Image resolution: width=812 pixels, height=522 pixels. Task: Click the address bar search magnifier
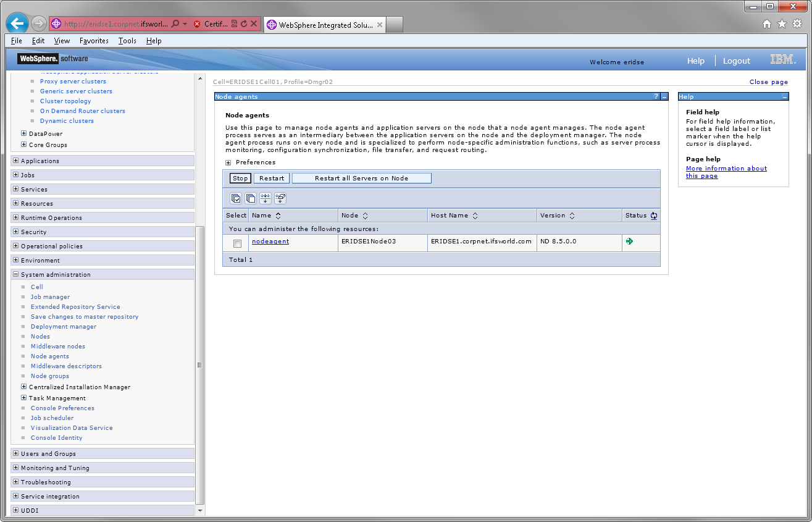point(175,24)
